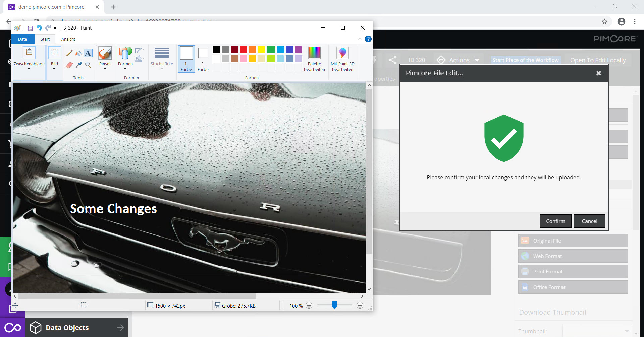Click the Paint vertical scrollbar down arrow

coord(369,289)
